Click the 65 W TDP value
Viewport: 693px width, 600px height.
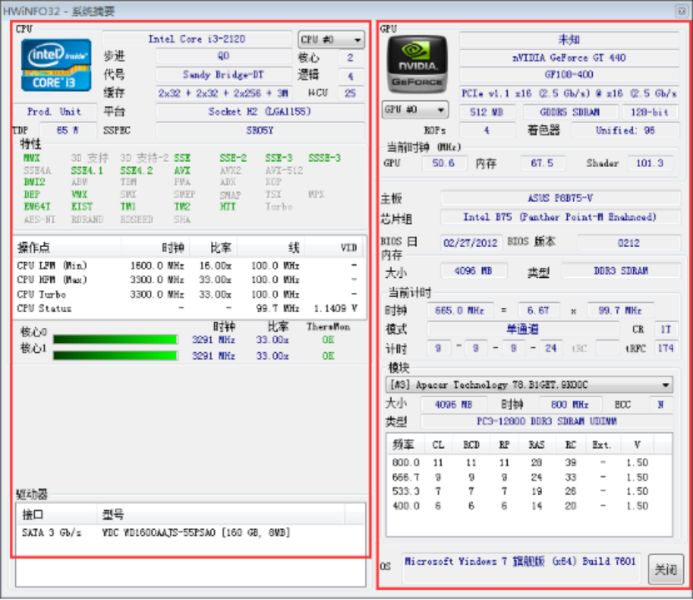pyautogui.click(x=68, y=130)
